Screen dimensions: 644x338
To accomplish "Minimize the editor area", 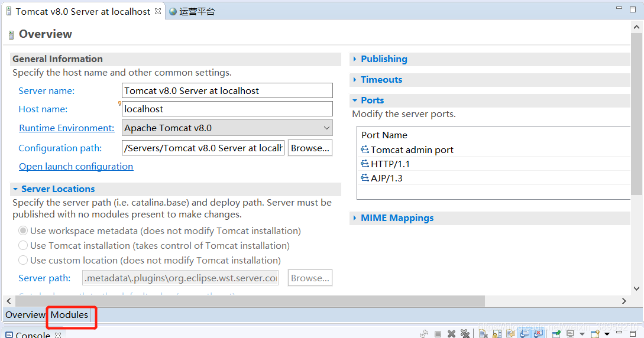I will click(x=619, y=8).
